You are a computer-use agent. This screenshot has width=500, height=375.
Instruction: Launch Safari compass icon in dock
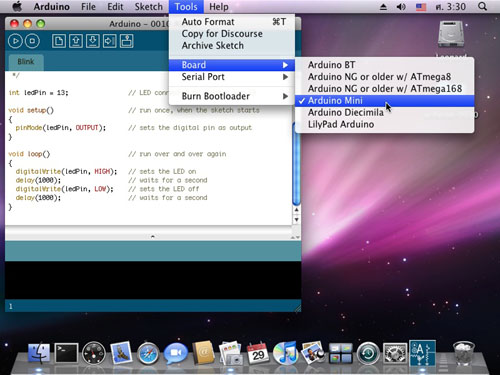click(148, 353)
